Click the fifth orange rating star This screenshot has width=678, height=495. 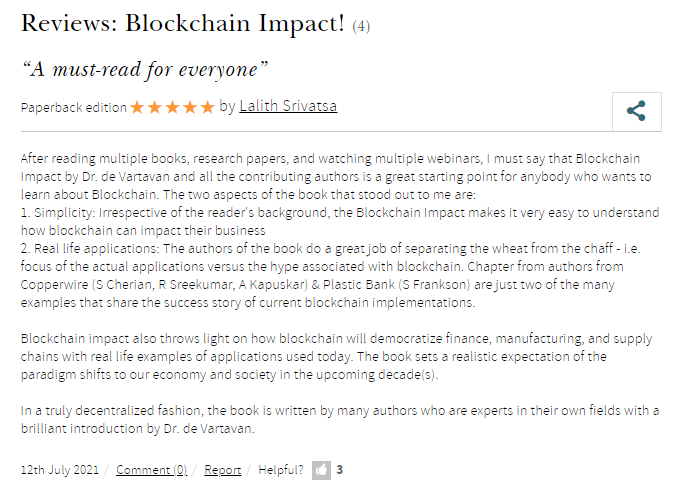[207, 107]
